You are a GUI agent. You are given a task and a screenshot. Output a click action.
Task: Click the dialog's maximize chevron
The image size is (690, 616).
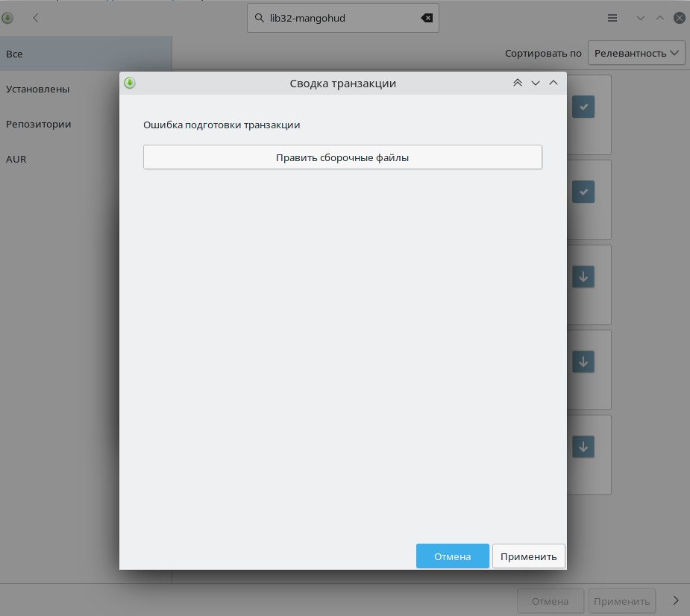click(x=553, y=83)
